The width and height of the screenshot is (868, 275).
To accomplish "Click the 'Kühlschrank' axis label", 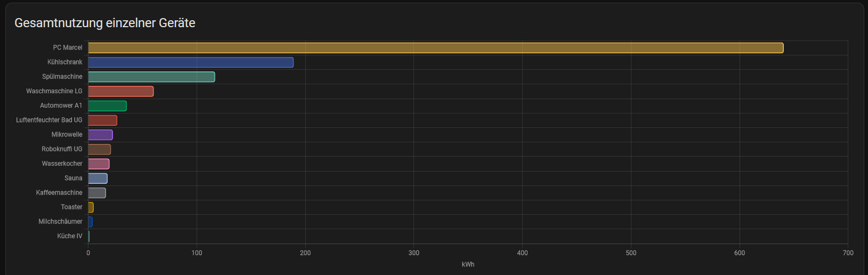I will coord(65,62).
